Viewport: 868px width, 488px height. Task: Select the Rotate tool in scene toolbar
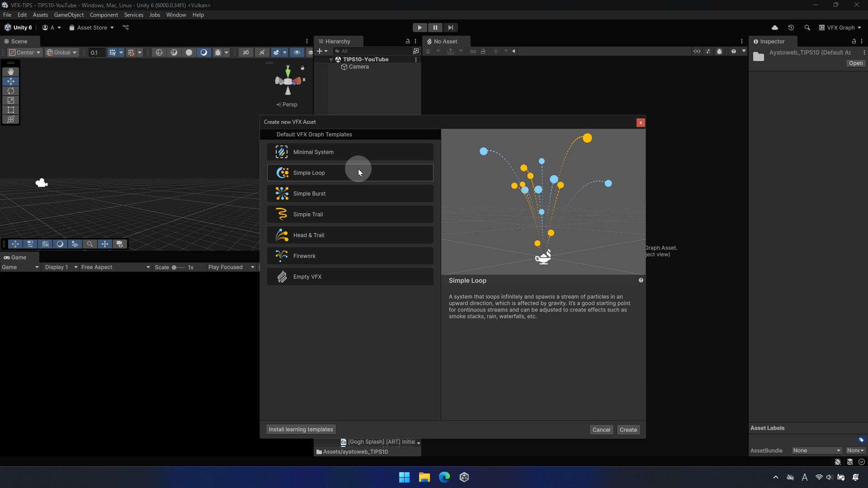(11, 91)
